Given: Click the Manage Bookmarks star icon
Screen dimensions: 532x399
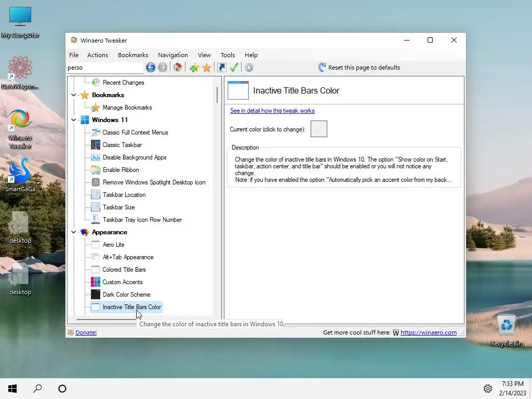Looking at the screenshot, I should [x=96, y=108].
